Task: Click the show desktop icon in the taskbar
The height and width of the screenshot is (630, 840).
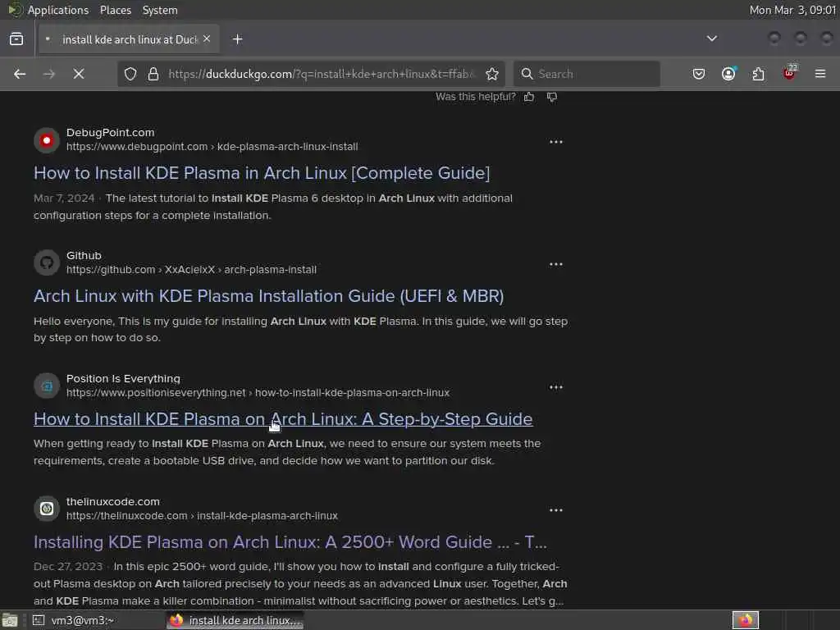Action: click(x=10, y=620)
